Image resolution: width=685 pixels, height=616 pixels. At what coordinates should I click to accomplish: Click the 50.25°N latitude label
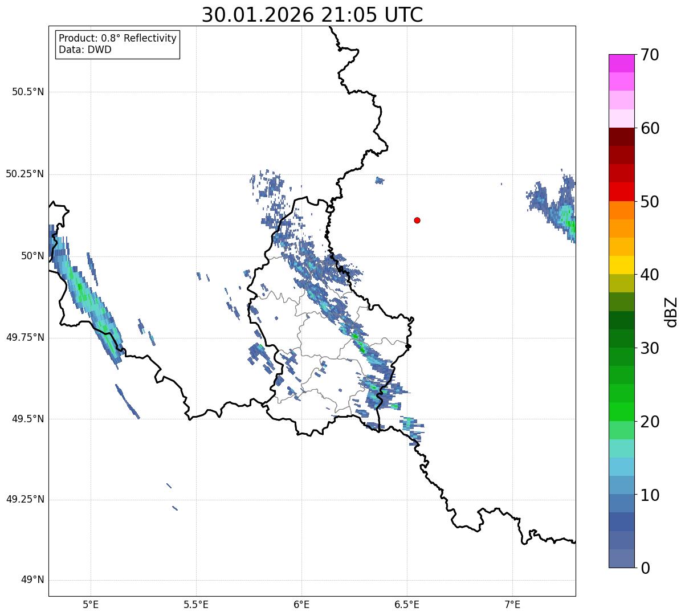(25, 174)
